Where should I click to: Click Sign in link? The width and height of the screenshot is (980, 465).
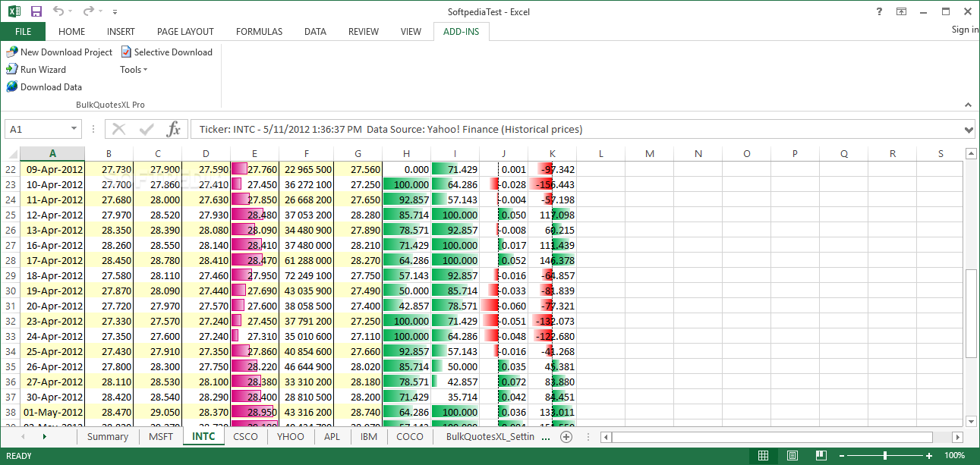965,30
